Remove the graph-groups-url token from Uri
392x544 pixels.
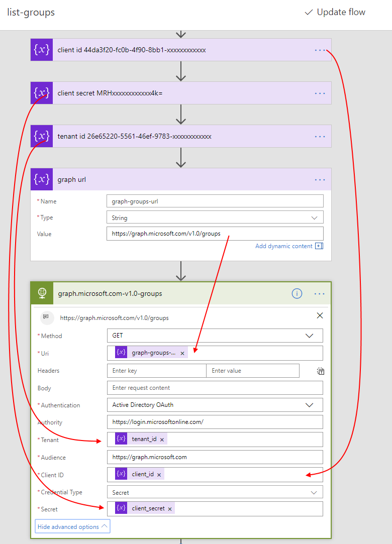click(x=182, y=353)
